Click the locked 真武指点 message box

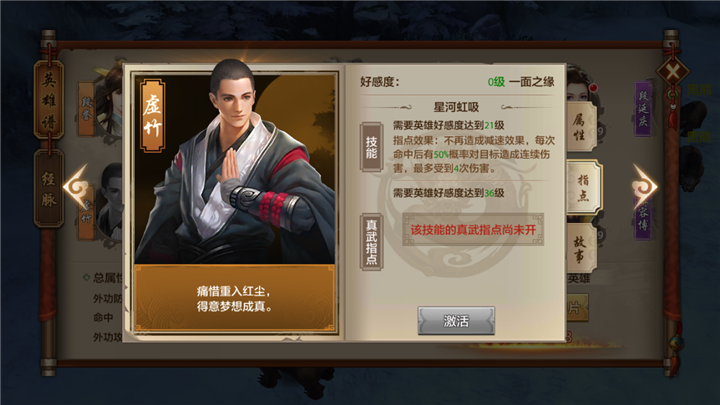tap(473, 230)
